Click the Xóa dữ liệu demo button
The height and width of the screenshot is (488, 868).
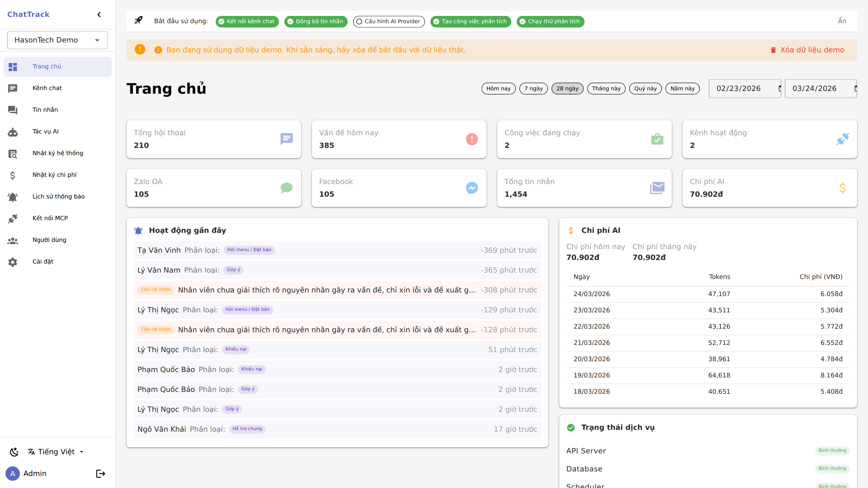pos(808,49)
